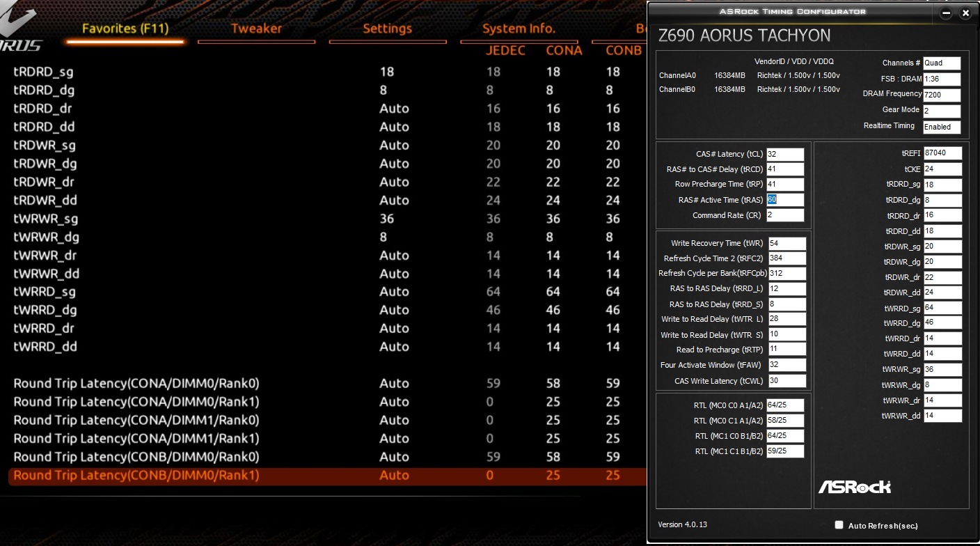Click the tREFI field in Timing Configurator
This screenshot has height=546, width=980.
(x=943, y=153)
